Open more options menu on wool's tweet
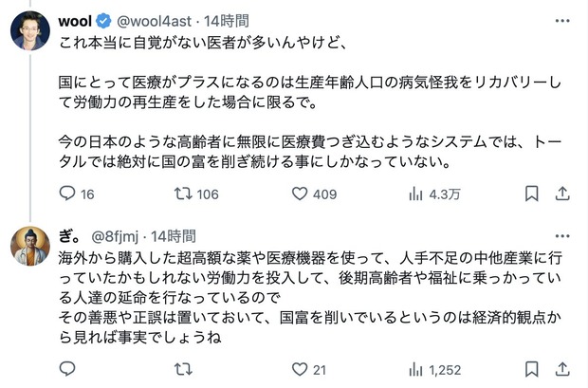588x388 pixels. pos(561,20)
